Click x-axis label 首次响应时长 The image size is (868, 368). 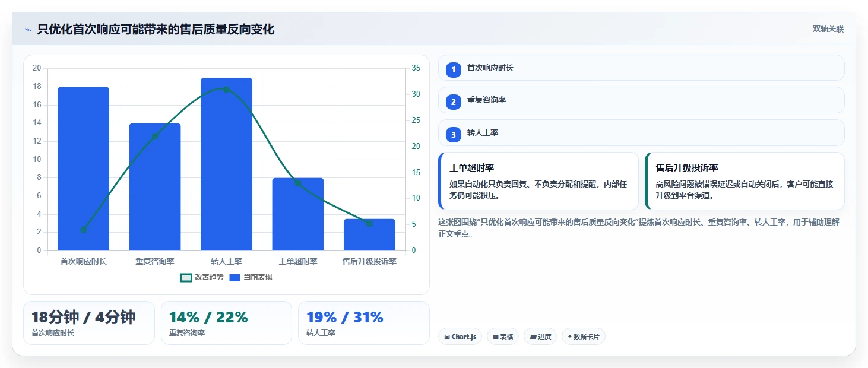(x=84, y=261)
